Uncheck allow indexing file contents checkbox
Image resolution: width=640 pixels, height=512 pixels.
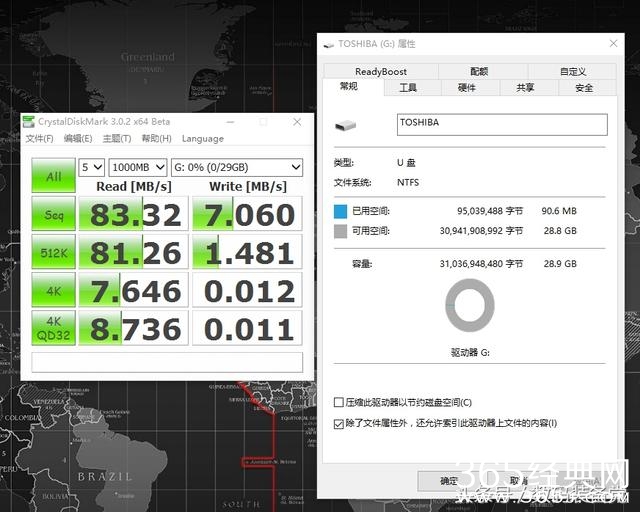coord(339,424)
